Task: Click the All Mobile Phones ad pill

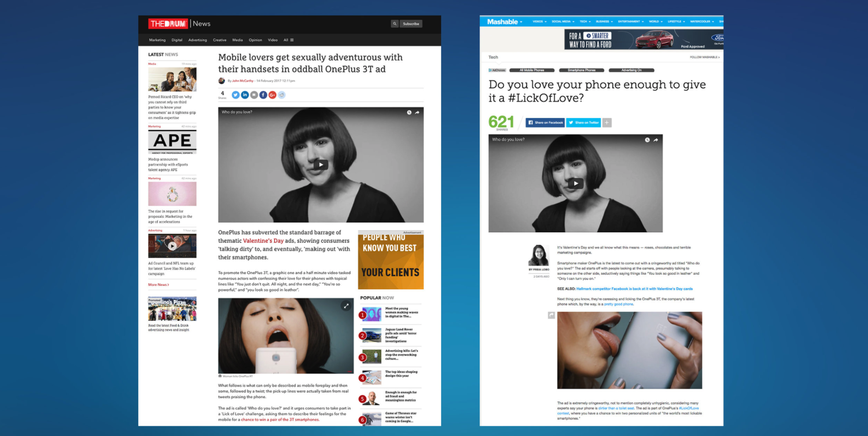Action: pos(532,70)
